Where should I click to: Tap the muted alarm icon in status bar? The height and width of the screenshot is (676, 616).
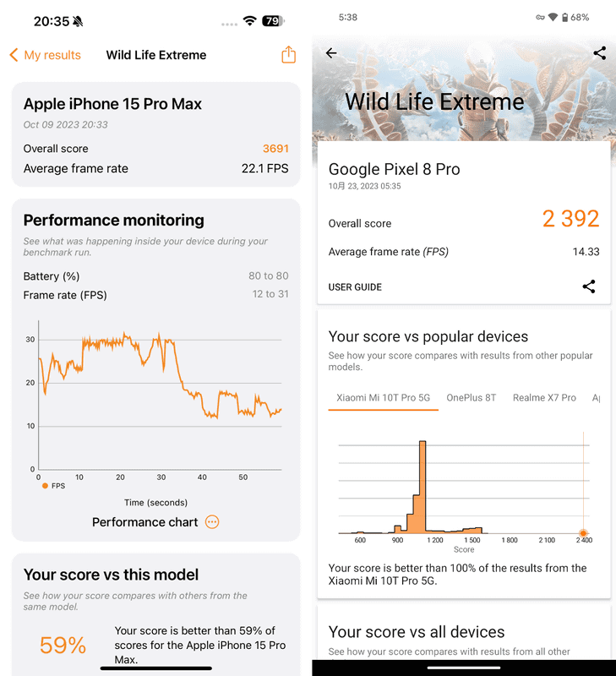click(78, 21)
